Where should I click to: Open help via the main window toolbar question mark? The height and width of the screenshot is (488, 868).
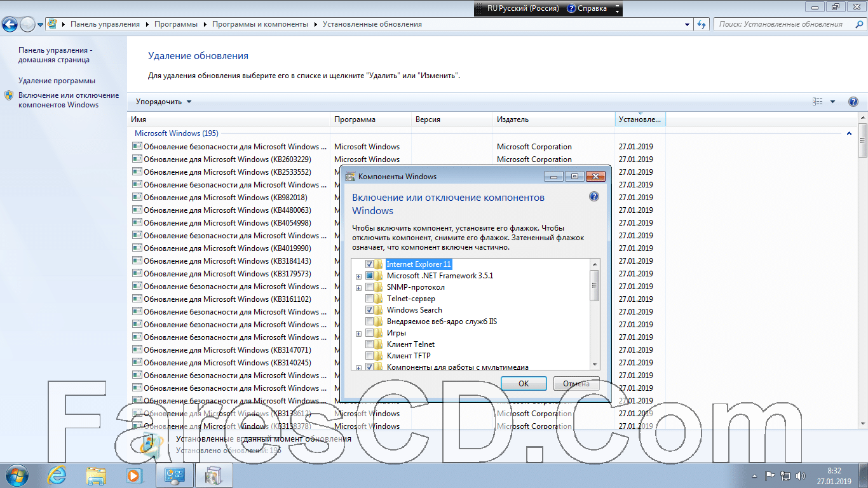[853, 102]
